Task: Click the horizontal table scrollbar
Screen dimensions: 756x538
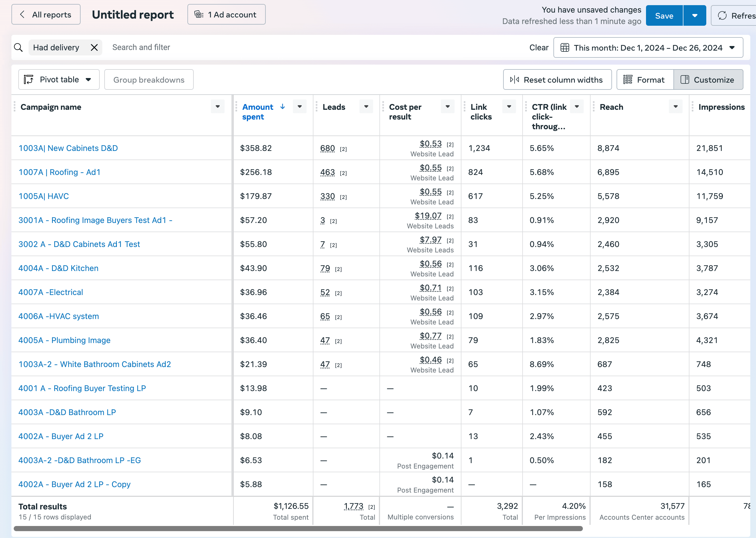Action: tap(298, 528)
